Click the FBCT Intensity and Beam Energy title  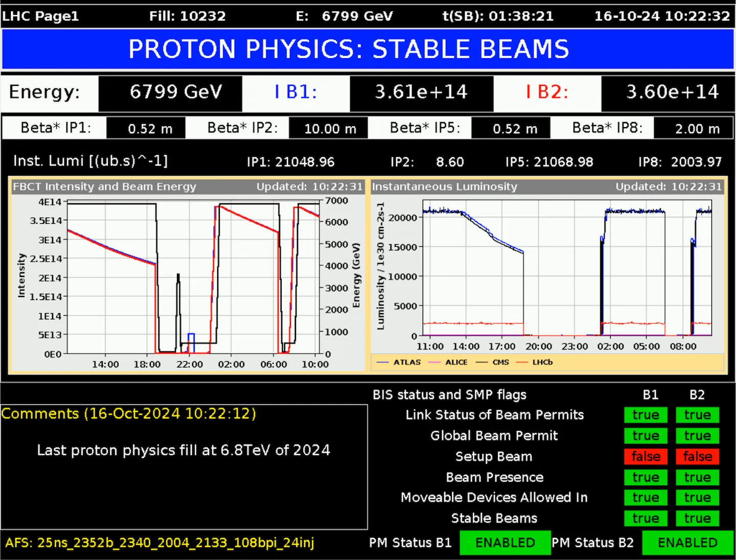click(104, 186)
